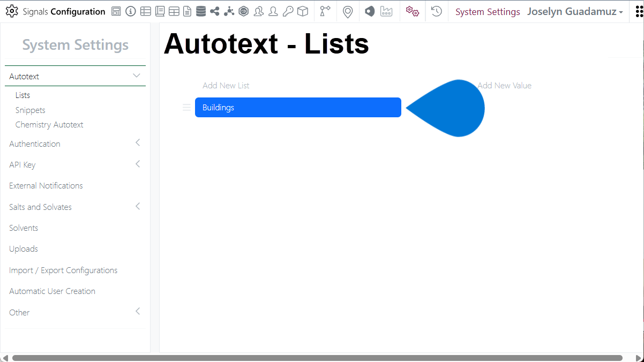
Task: Collapse the Autotext section
Action: click(x=137, y=76)
